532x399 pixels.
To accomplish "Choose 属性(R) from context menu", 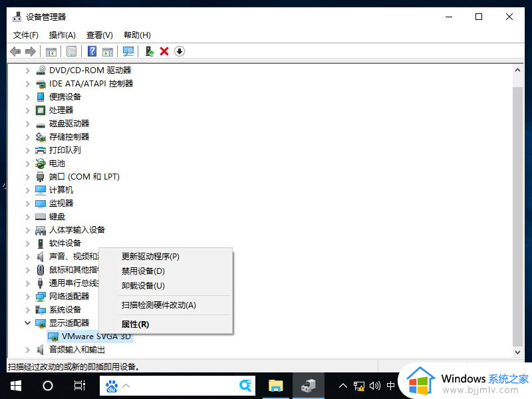I will coord(166,325).
